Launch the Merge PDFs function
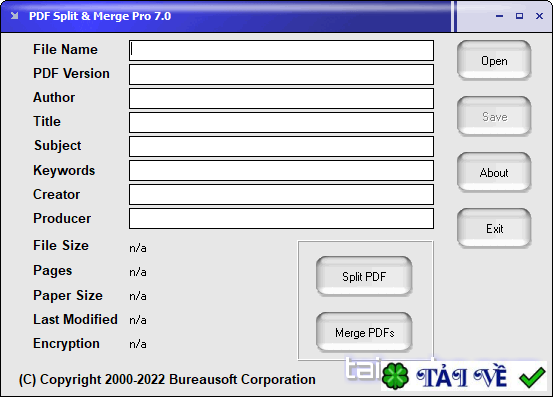This screenshot has width=553, height=397. pyautogui.click(x=364, y=332)
